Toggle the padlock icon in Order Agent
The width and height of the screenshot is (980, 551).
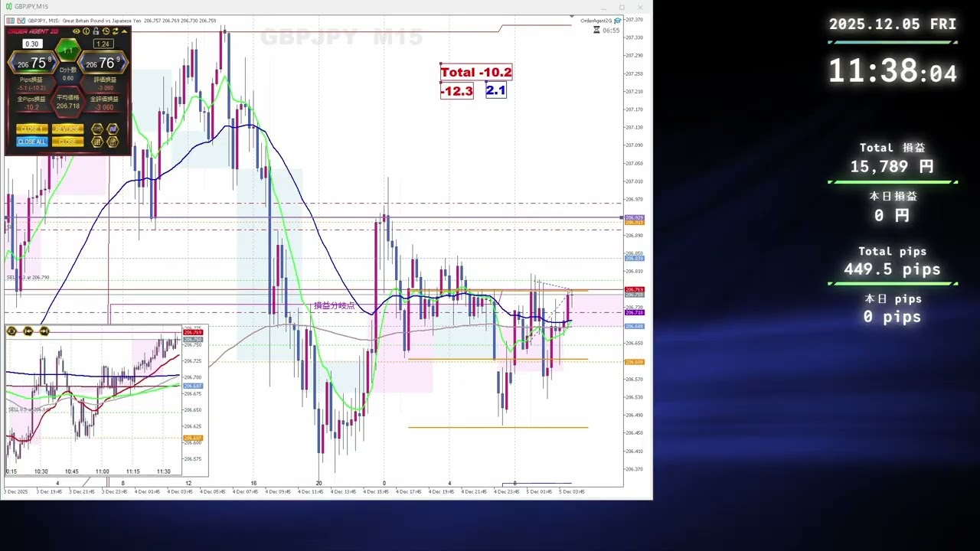click(96, 31)
